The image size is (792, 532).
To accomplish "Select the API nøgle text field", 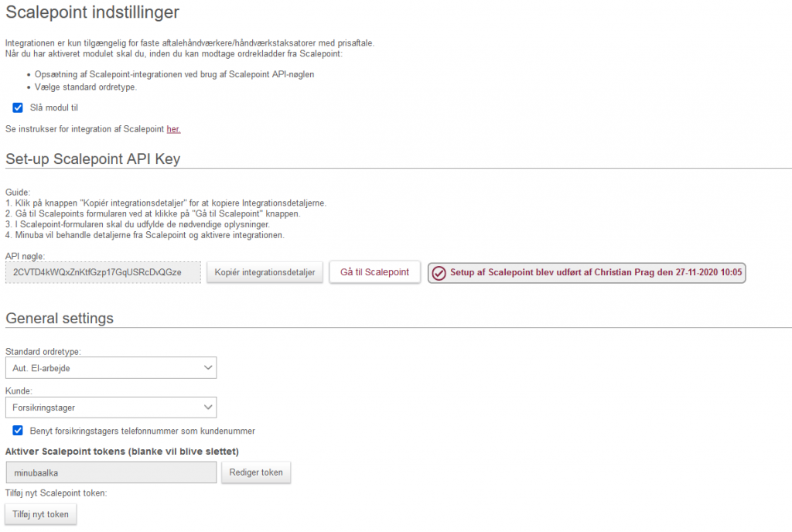I will [102, 272].
